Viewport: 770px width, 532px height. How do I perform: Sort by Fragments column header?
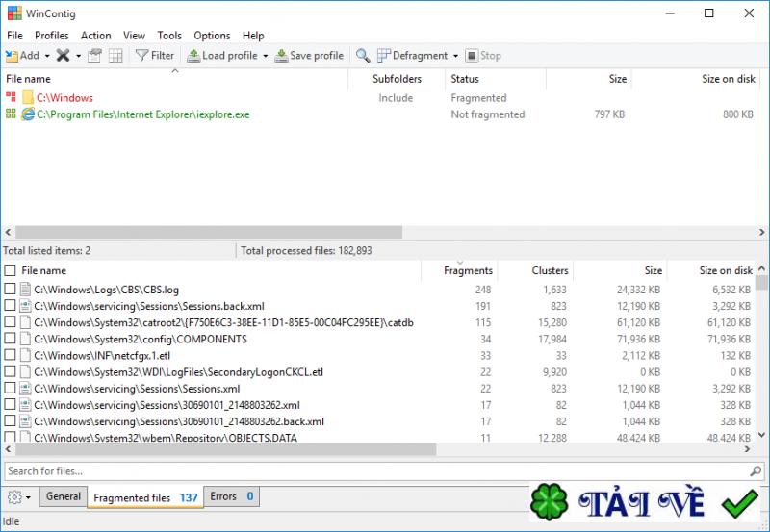[x=460, y=271]
